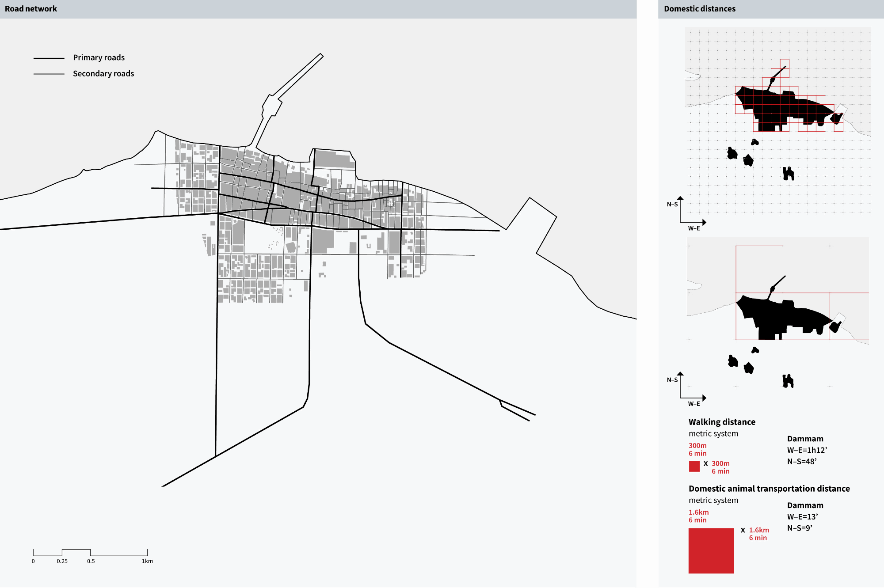Click the large red 1.6km square

pos(711,550)
